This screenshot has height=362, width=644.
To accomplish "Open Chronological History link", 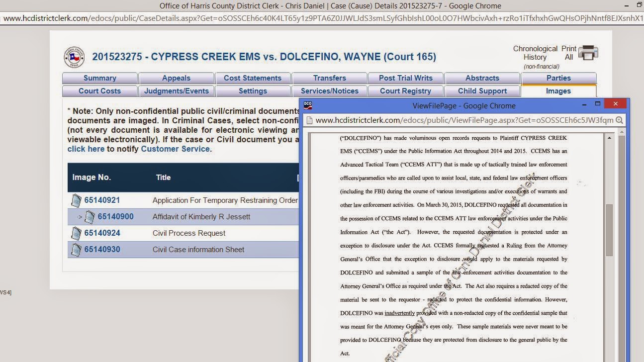I will [535, 53].
